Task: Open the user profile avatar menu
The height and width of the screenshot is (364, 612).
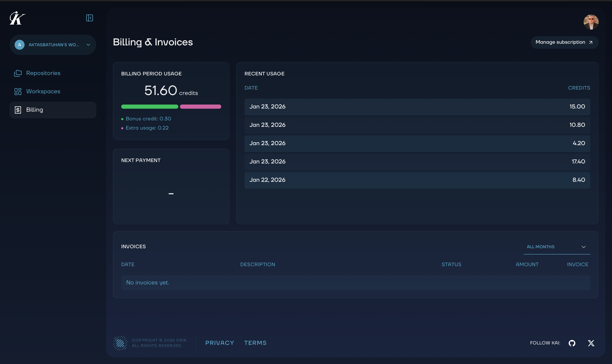Action: 591,22
